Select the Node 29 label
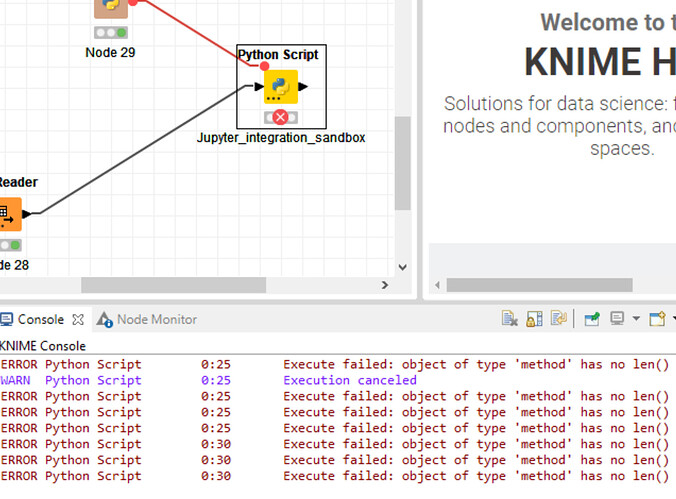Screen dimensions: 676x499 (110, 53)
